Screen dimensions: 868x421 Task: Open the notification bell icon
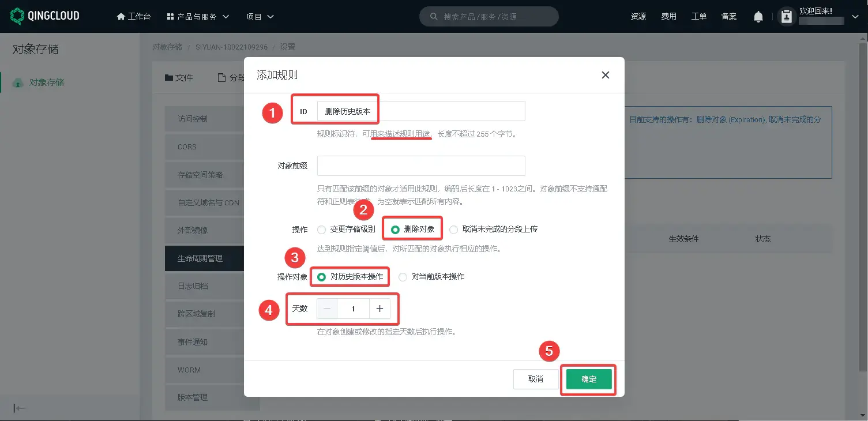tap(758, 16)
